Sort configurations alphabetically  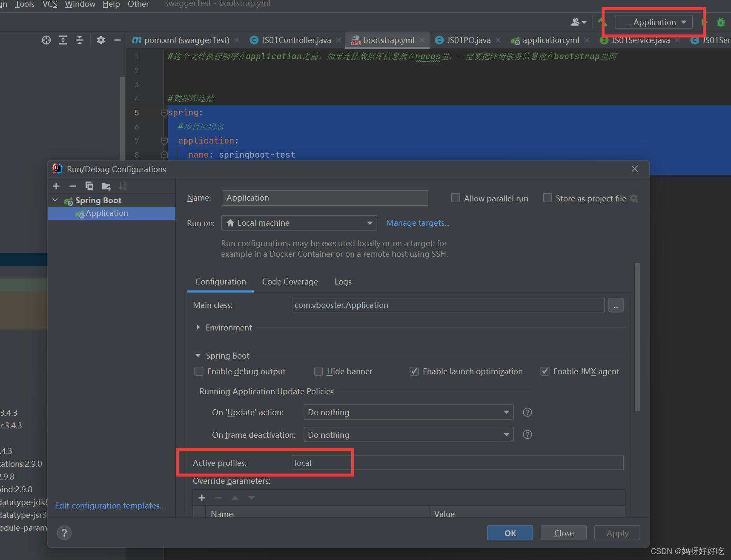[123, 186]
